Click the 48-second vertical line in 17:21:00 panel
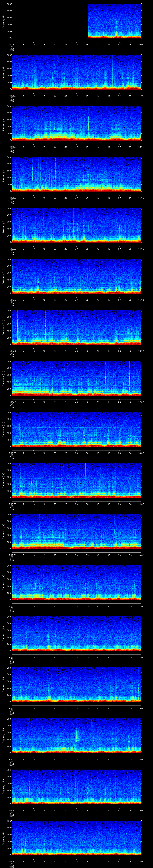153x868 pixels. tap(115, 633)
